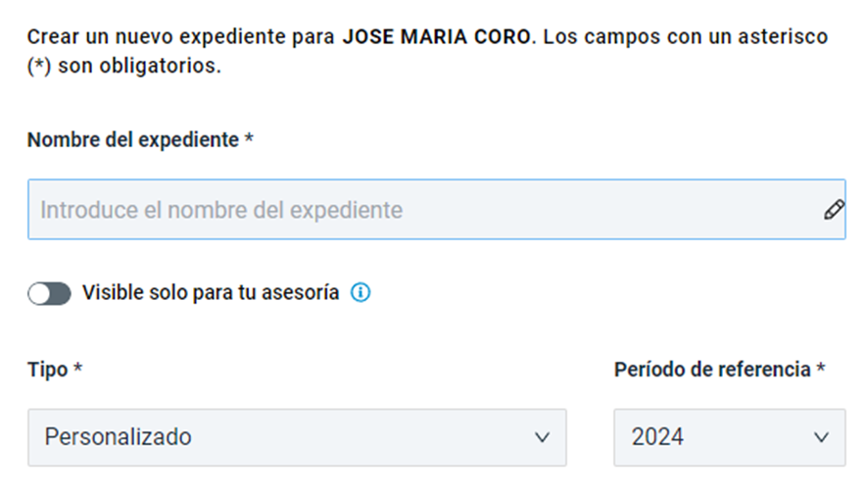Click the white knob of the asesoría switch
Screen dimensions: 868x503
(39, 293)
